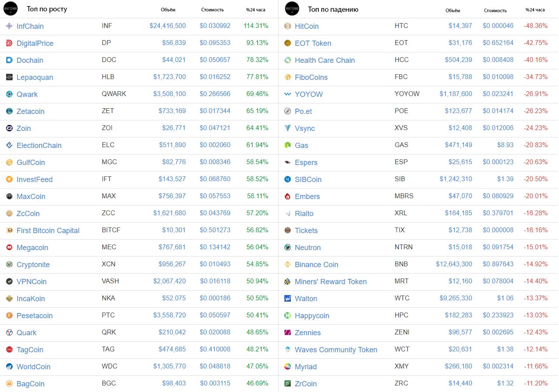Click the InvestFeed logo icon
The width and height of the screenshot is (559, 392).
(x=9, y=179)
